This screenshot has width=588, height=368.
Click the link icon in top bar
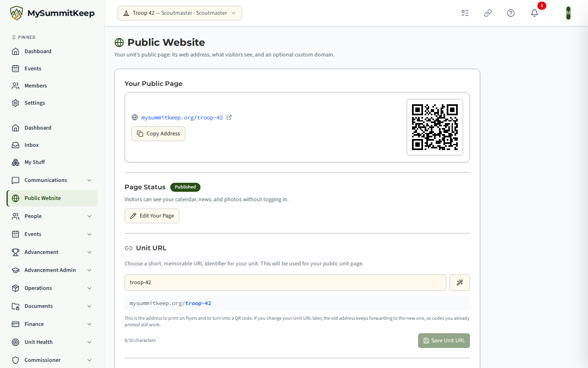point(488,13)
